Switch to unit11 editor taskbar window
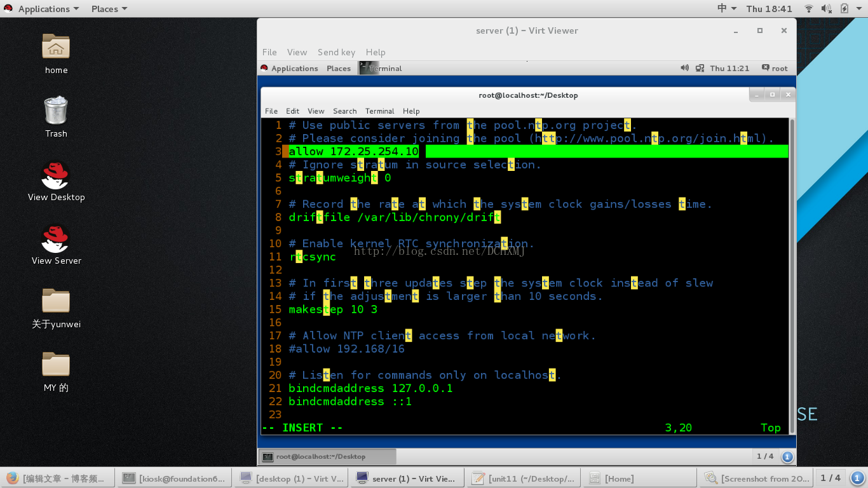Screen dimensions: 868x488 524,478
